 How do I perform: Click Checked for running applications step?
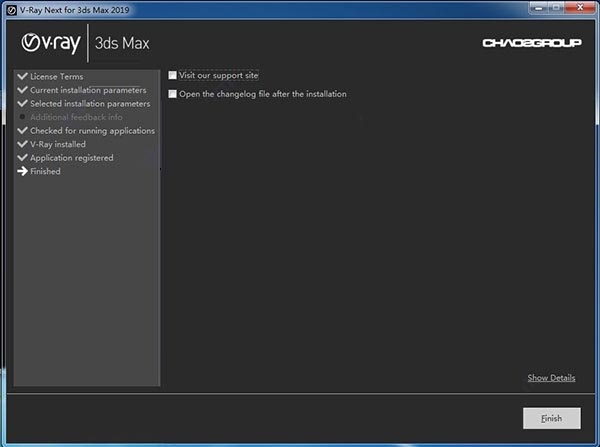click(93, 131)
